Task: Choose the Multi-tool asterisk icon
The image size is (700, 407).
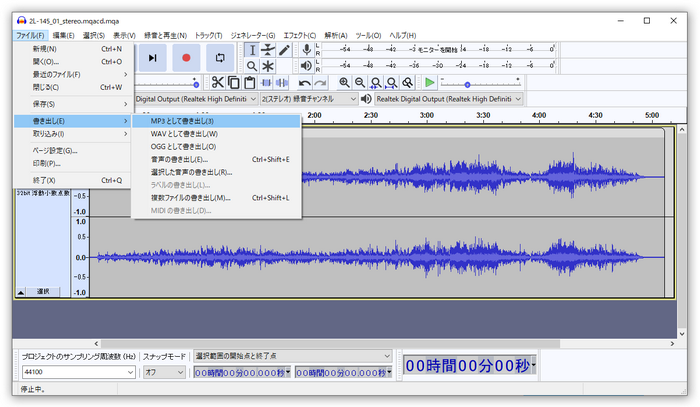Action: pos(268,66)
